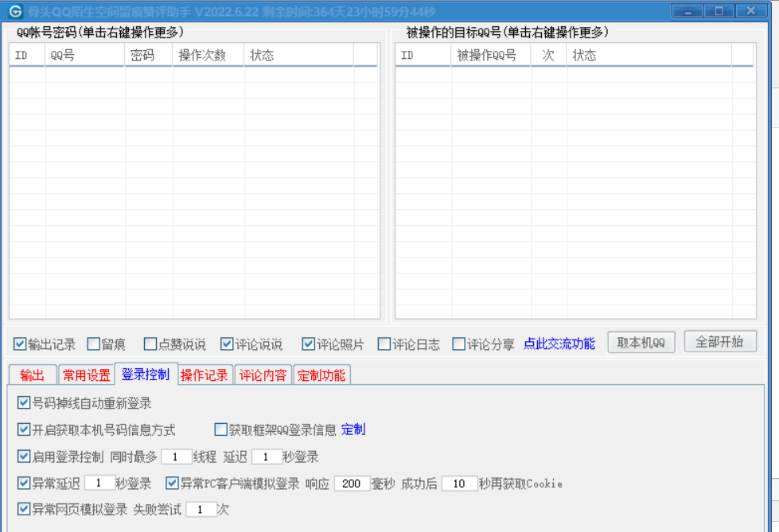Uncheck the 评论照片 checkbox
The height and width of the screenshot is (532, 779).
309,344
